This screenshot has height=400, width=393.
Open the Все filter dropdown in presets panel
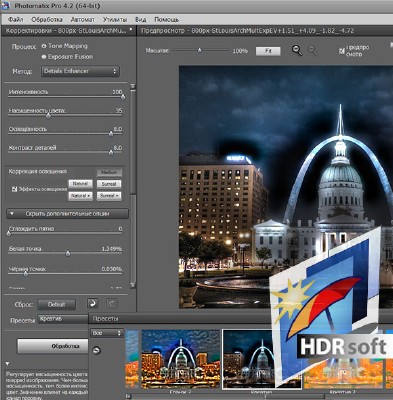107,333
